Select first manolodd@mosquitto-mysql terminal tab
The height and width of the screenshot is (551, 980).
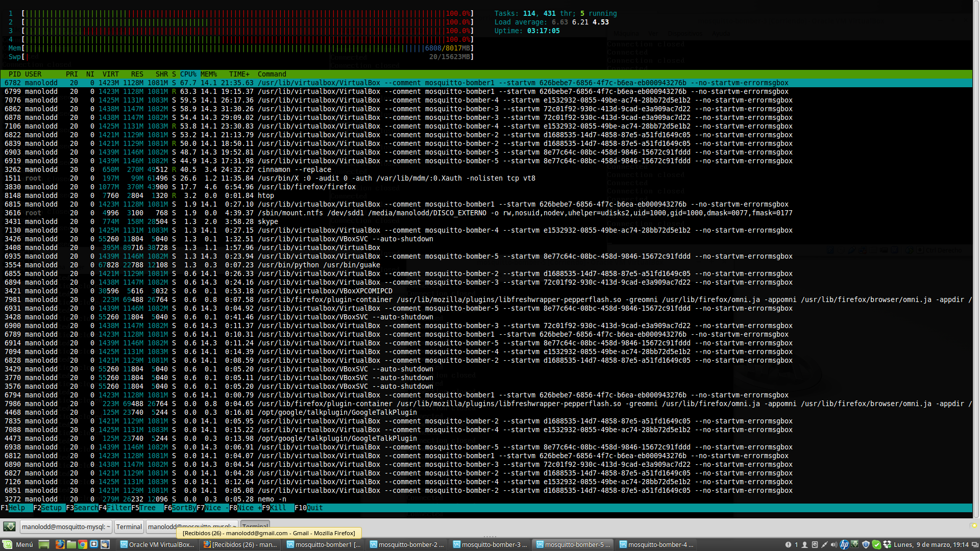coord(66,527)
